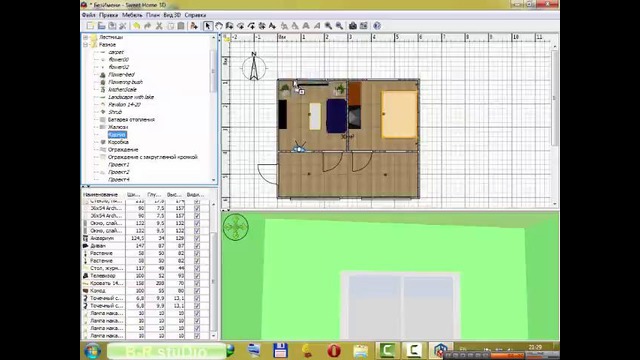Select Ограждение с закругленной кромкой item
Screen dimensions: 640x360
click(153, 157)
